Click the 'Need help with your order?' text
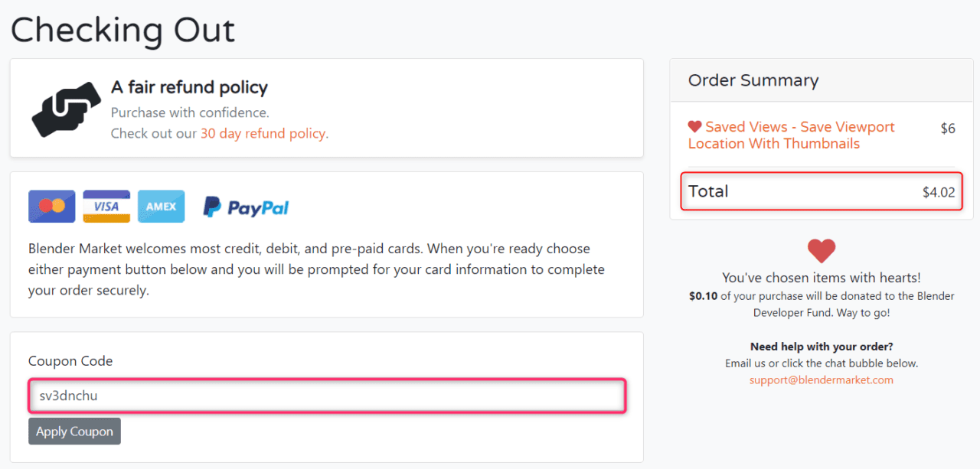Image resolution: width=980 pixels, height=469 pixels. coord(822,347)
